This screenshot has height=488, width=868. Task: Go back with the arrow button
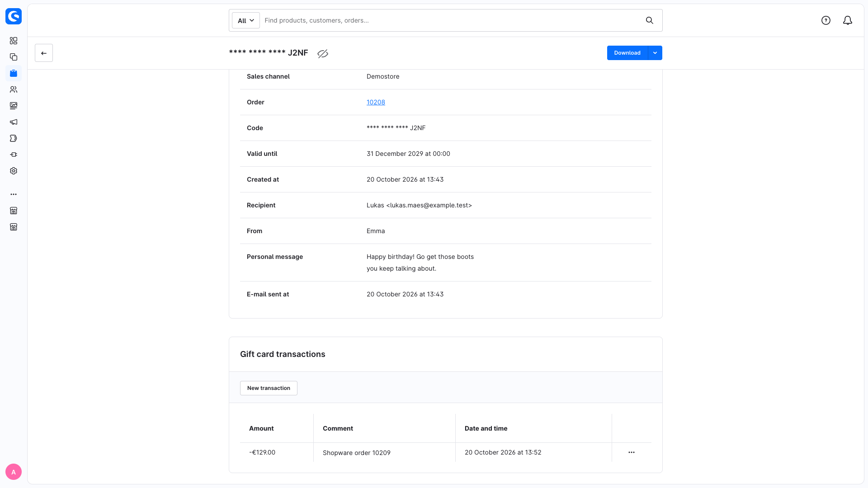(x=44, y=53)
